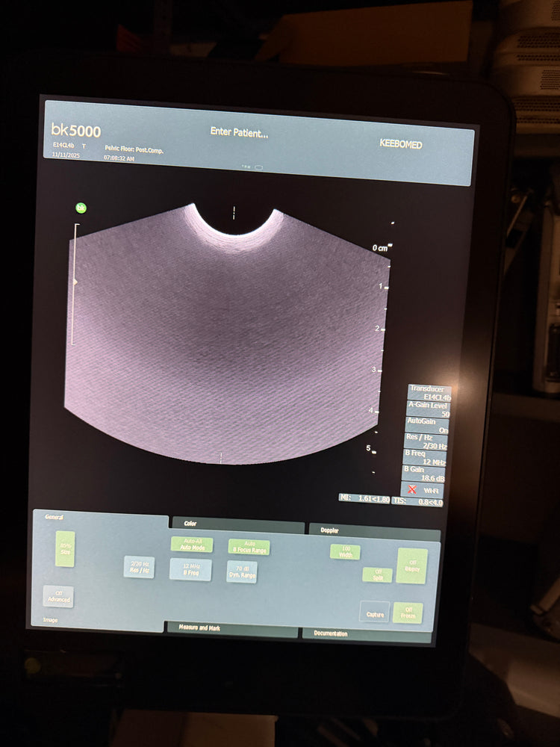This screenshot has width=560, height=747.
Task: Toggle the Freeze button
Action: 407,613
